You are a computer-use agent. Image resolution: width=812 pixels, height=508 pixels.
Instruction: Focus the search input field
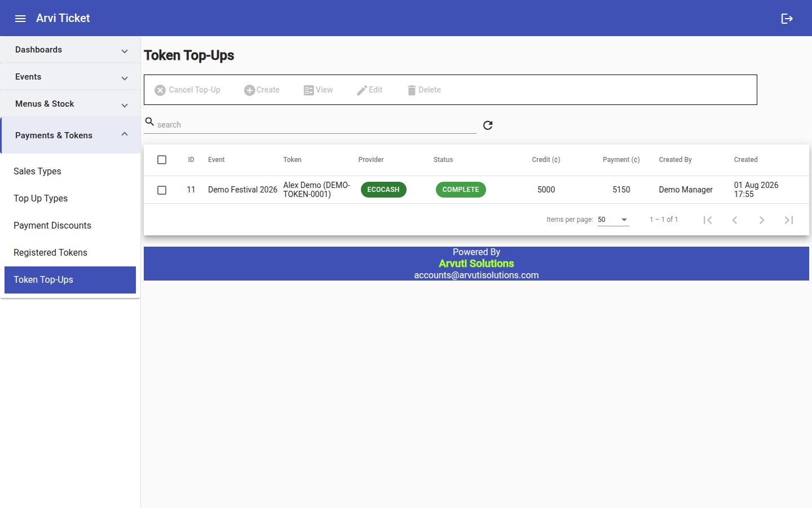[316, 125]
